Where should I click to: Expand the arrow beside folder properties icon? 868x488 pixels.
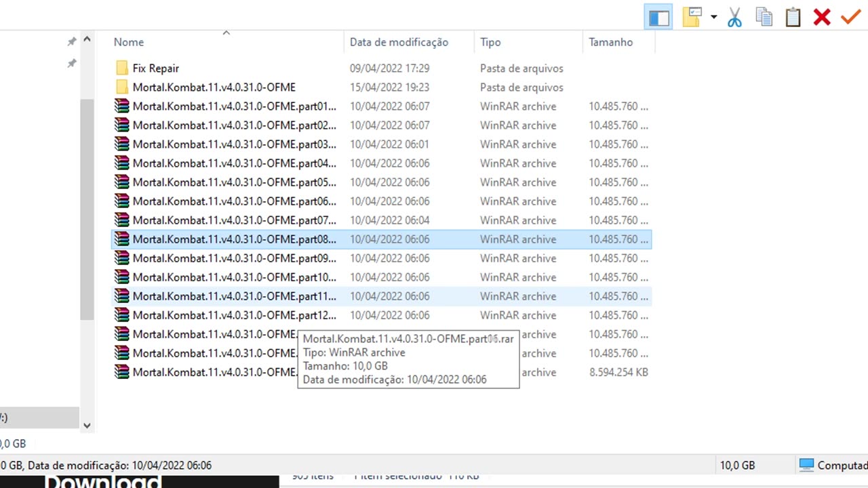pyautogui.click(x=713, y=17)
